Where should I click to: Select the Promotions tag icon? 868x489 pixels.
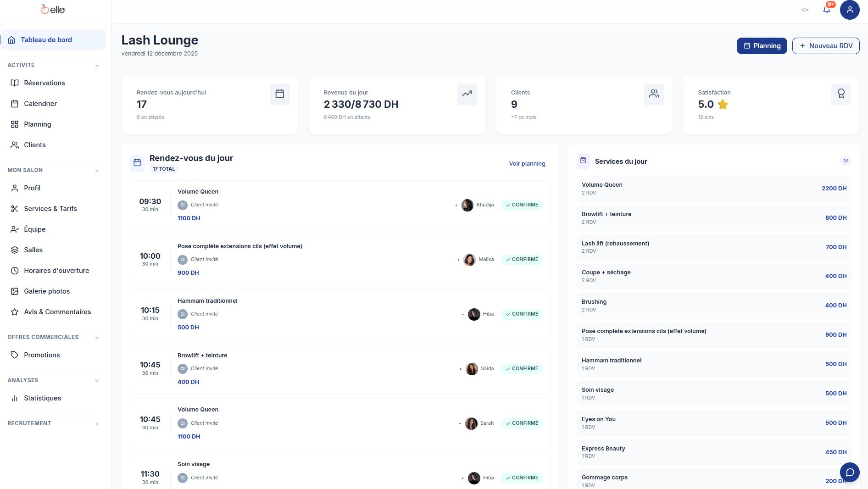coord(15,355)
